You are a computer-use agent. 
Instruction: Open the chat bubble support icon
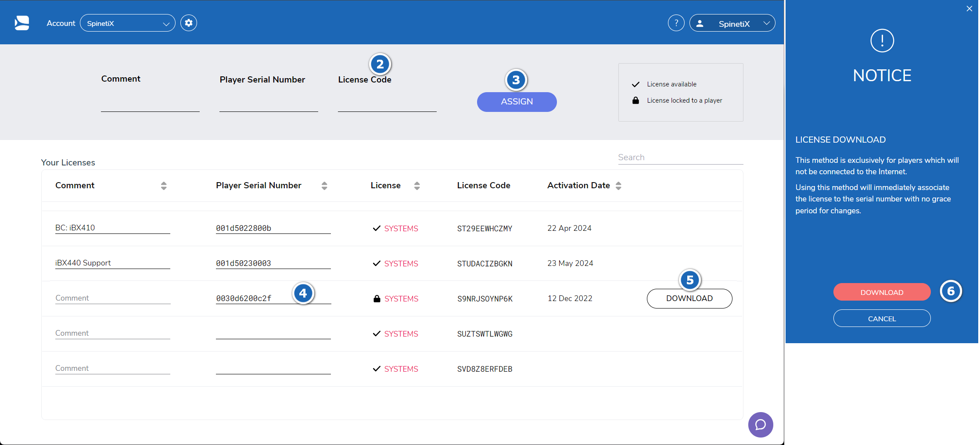[761, 424]
